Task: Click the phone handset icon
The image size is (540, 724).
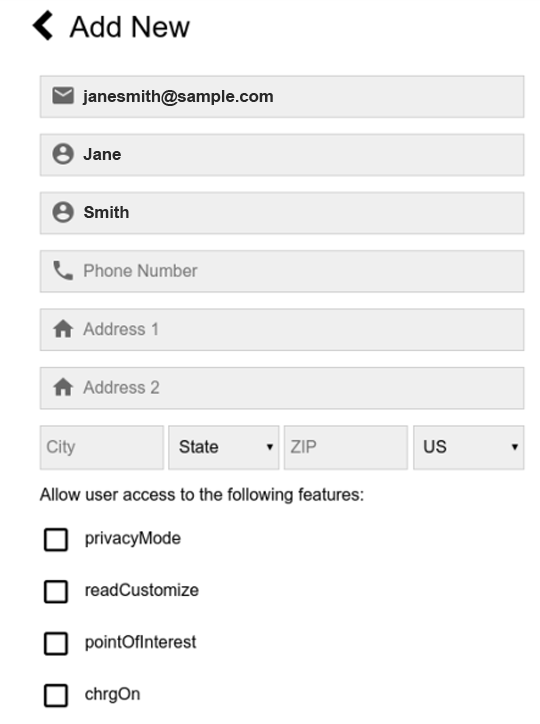Action: (x=63, y=271)
